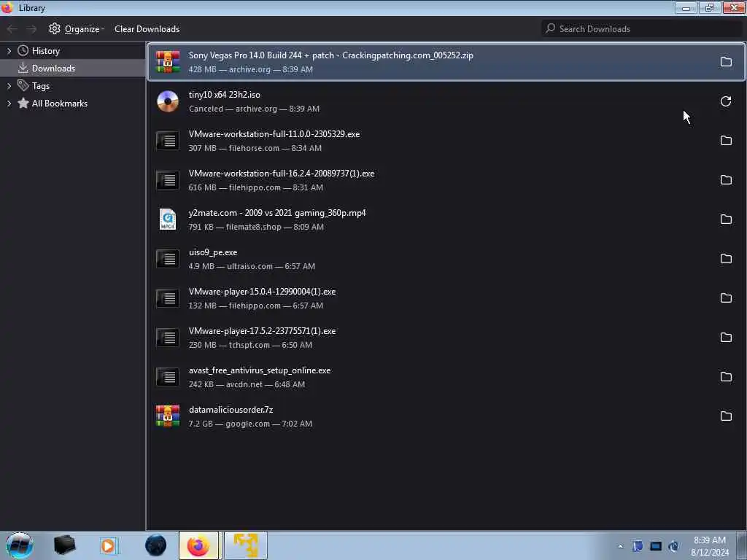Click the WinRAR icon of Sony Vegas zip
747x560 pixels.
pyautogui.click(x=168, y=62)
